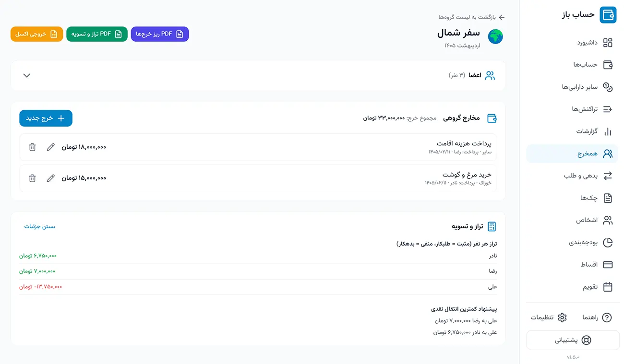Viewport: 624px width, 364px height.
Task: Click the سفر شمال group title
Action: point(458,33)
